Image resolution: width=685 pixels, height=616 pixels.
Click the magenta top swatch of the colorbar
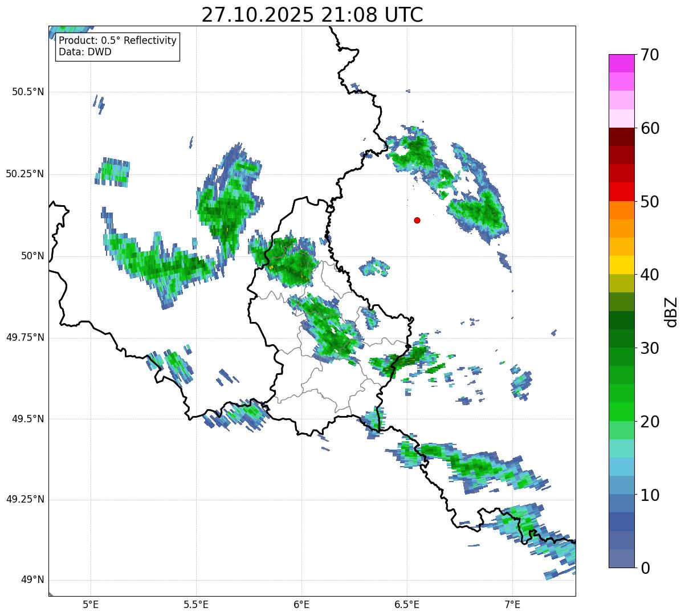click(x=621, y=63)
